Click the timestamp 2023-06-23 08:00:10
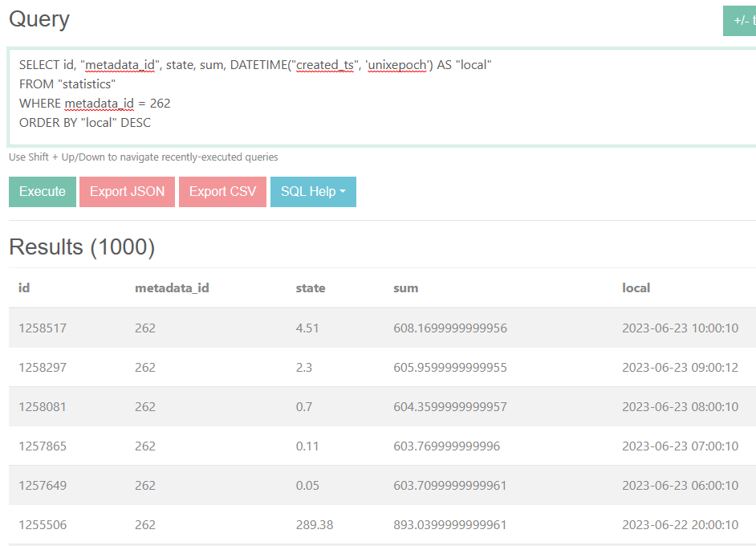 pyautogui.click(x=681, y=406)
